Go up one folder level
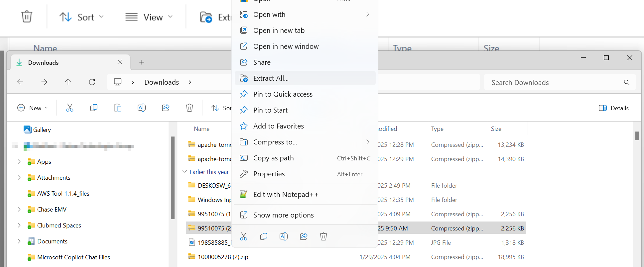 coord(68,82)
